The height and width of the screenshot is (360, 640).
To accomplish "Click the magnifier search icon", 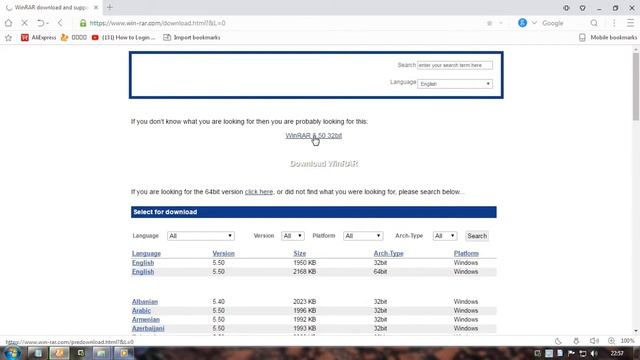I will 594,23.
